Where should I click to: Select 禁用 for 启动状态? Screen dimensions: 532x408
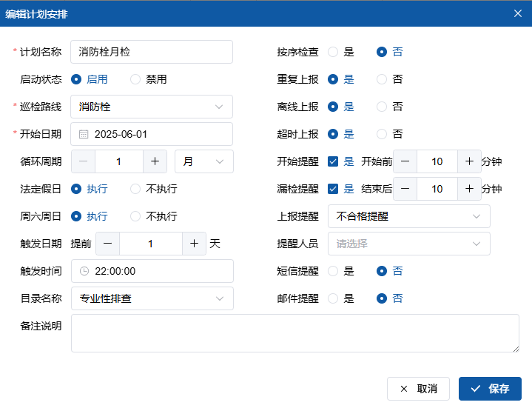(135, 79)
